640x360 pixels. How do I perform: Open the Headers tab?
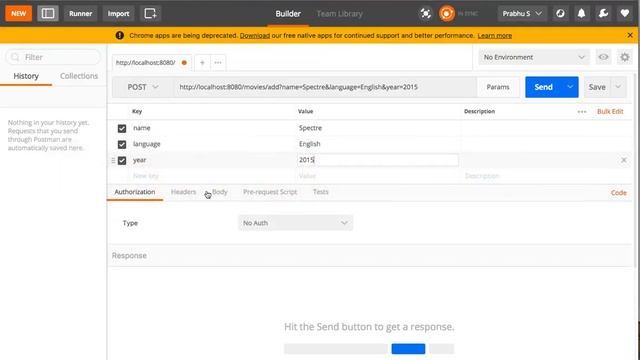pyautogui.click(x=183, y=192)
